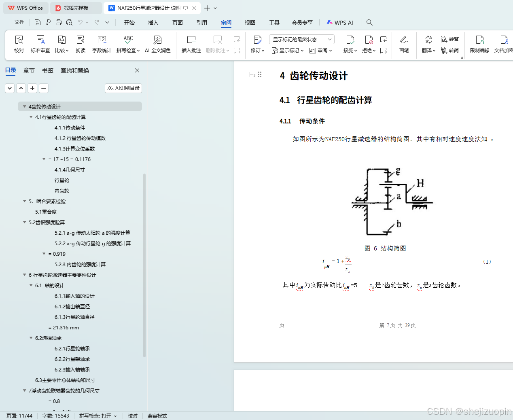Open the 章节 navigation tab
The width and height of the screenshot is (513, 420).
(29, 70)
